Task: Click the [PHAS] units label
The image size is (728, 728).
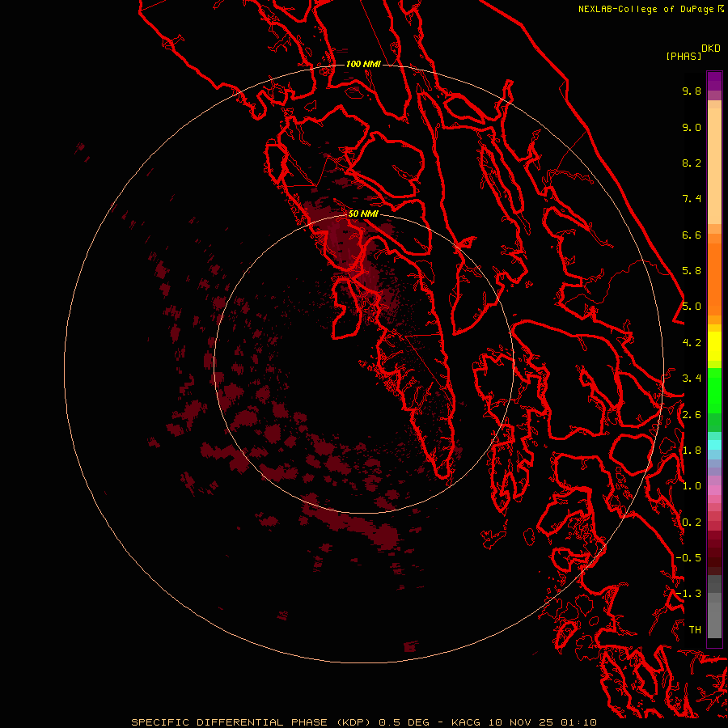Action: tap(684, 56)
